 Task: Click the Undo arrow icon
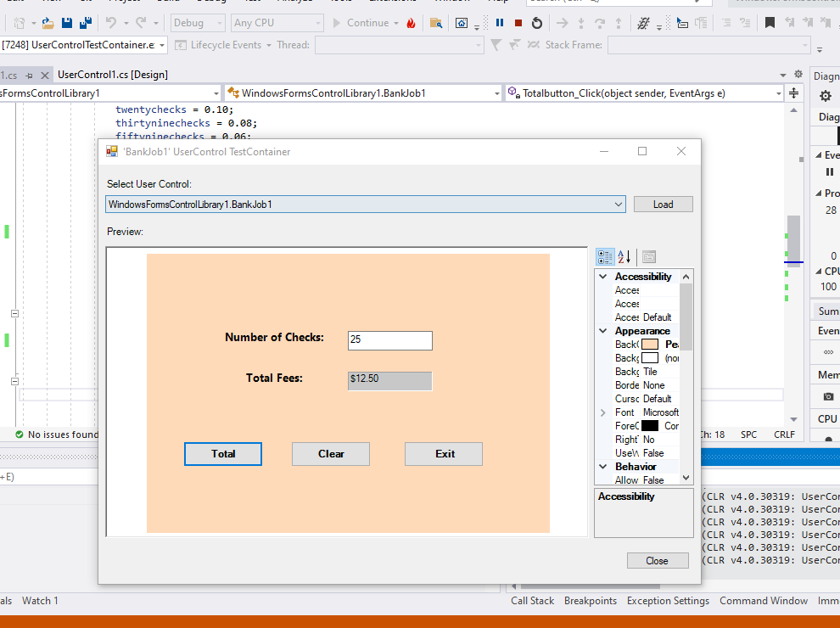coord(111,23)
